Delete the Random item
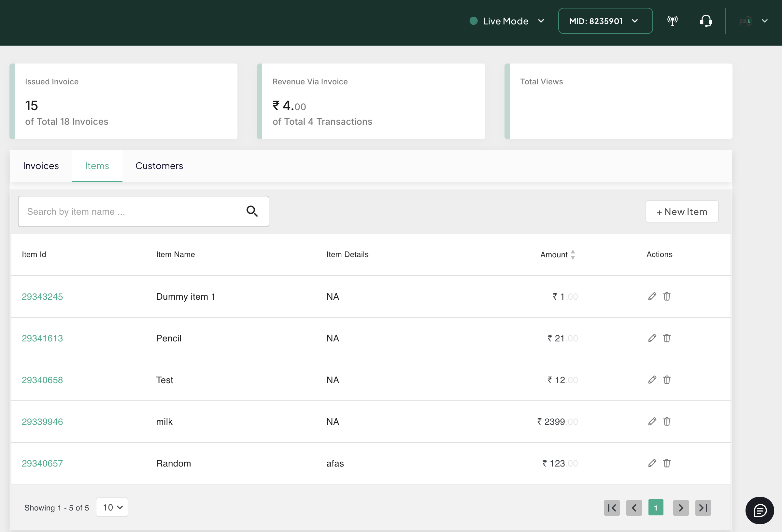782x532 pixels. click(667, 463)
